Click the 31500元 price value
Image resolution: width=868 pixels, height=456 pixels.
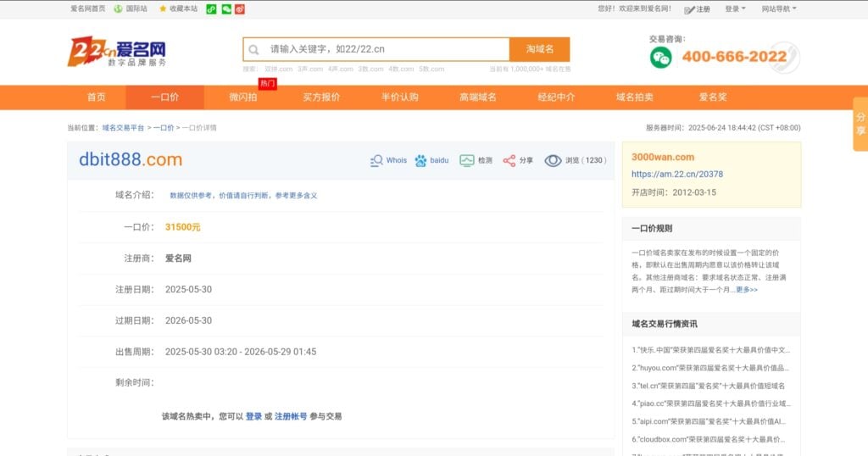click(x=183, y=227)
